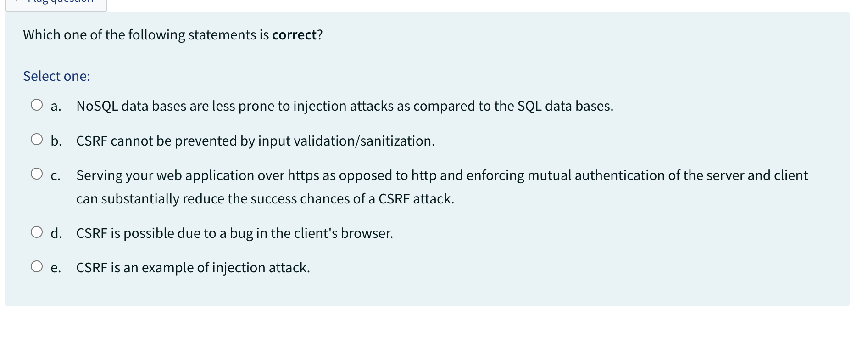Click the bolded word correct in question
This screenshot has width=868, height=338.
(x=294, y=34)
